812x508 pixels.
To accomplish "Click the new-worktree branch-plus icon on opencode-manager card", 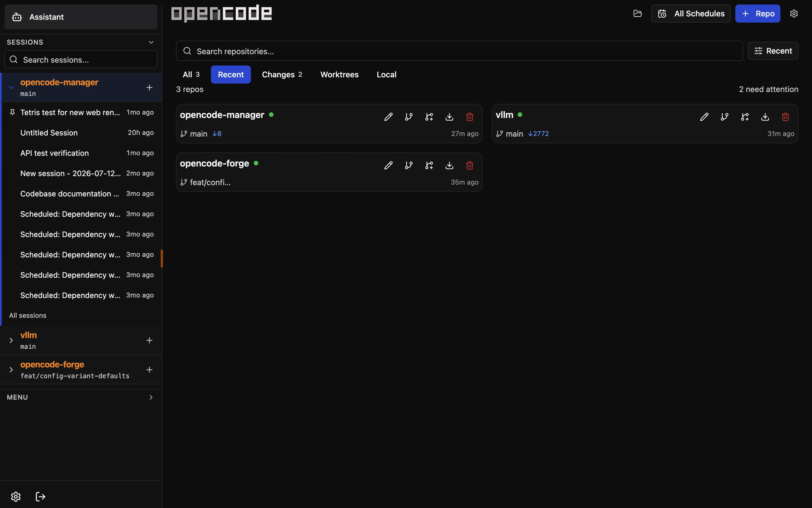I will pos(429,117).
